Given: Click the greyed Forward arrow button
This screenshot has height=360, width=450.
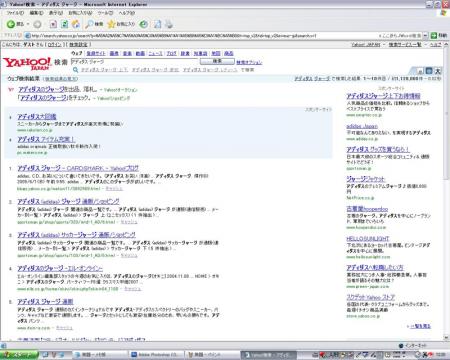Looking at the screenshot, I should click(x=37, y=24).
